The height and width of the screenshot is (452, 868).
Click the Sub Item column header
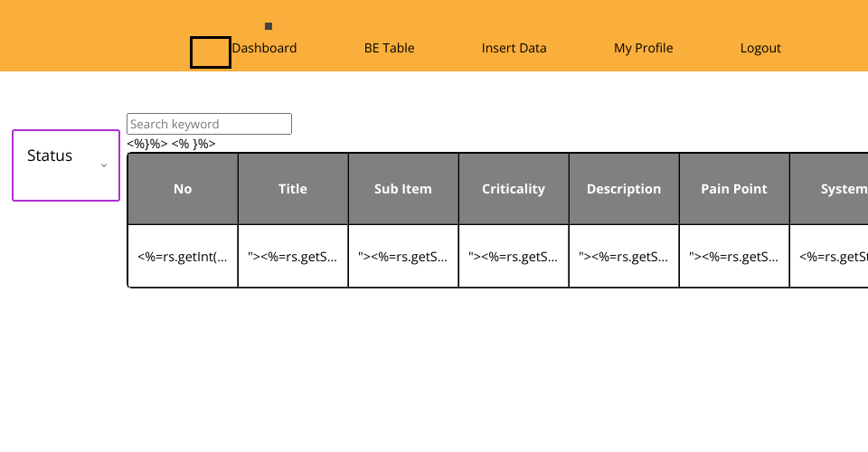click(403, 189)
